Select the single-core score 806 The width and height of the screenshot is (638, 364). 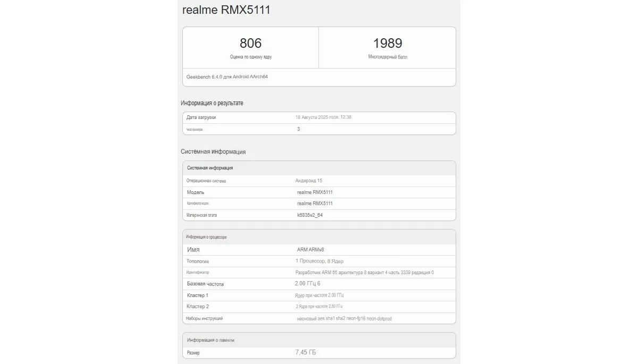[250, 44]
